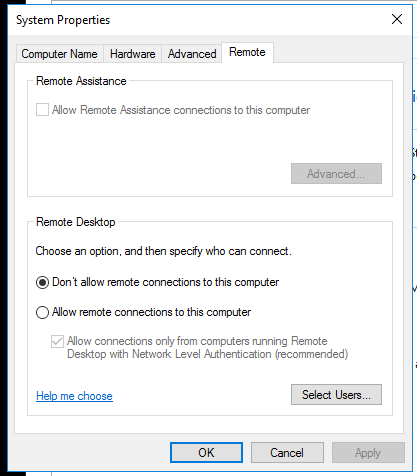The width and height of the screenshot is (417, 476).
Task: Open the Hardware tab
Action: [133, 54]
